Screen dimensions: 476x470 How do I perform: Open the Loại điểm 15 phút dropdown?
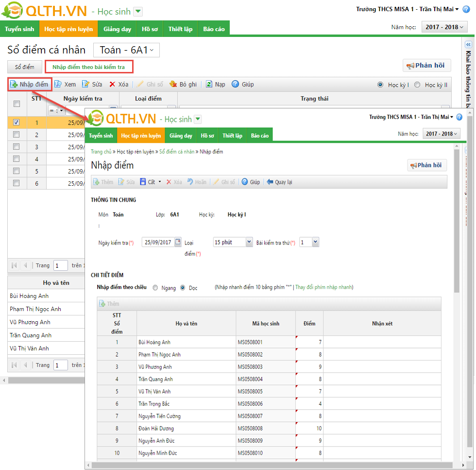click(249, 242)
